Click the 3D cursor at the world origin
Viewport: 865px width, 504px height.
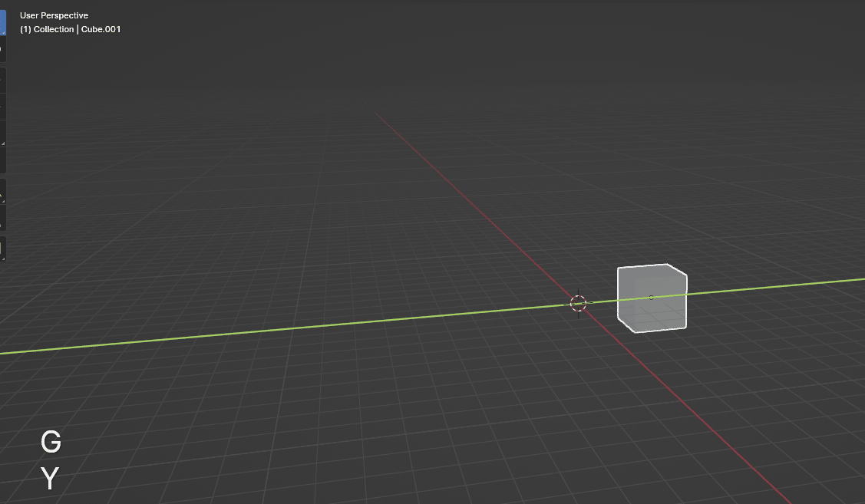click(579, 303)
